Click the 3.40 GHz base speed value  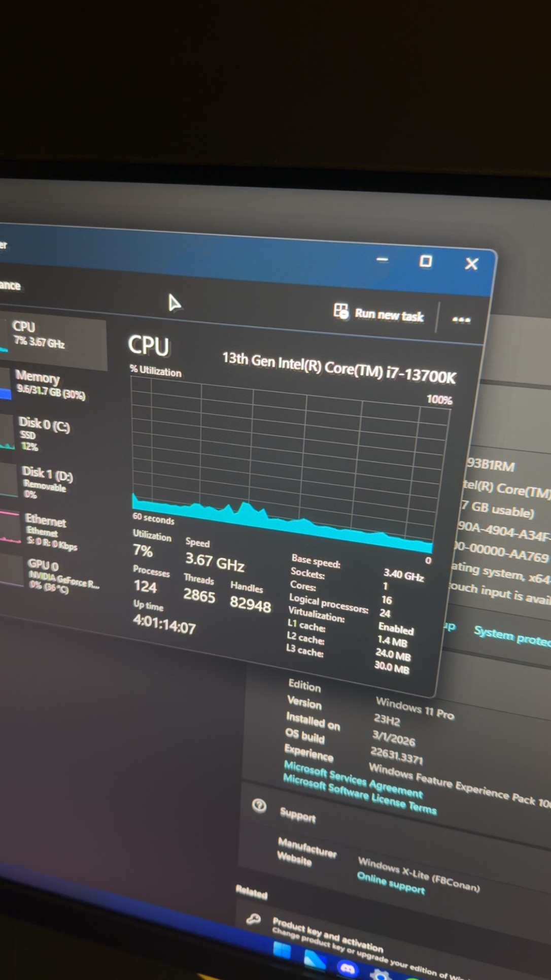[403, 575]
